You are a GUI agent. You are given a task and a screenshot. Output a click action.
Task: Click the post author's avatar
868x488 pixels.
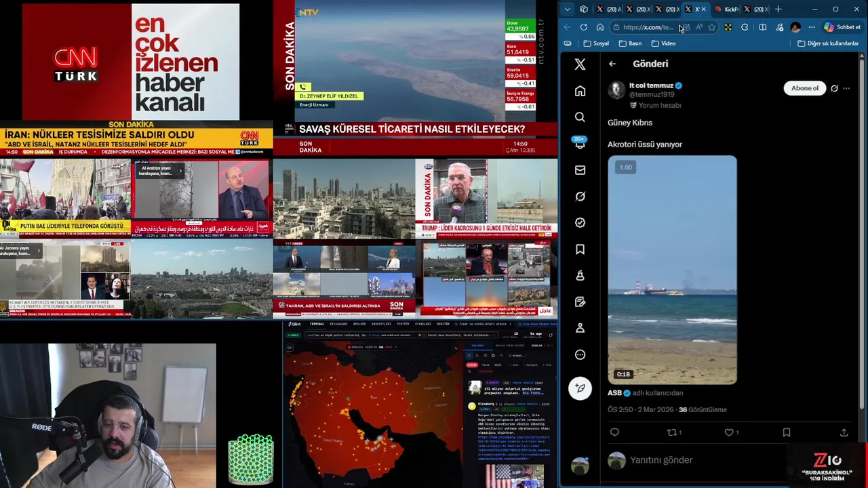tap(616, 90)
